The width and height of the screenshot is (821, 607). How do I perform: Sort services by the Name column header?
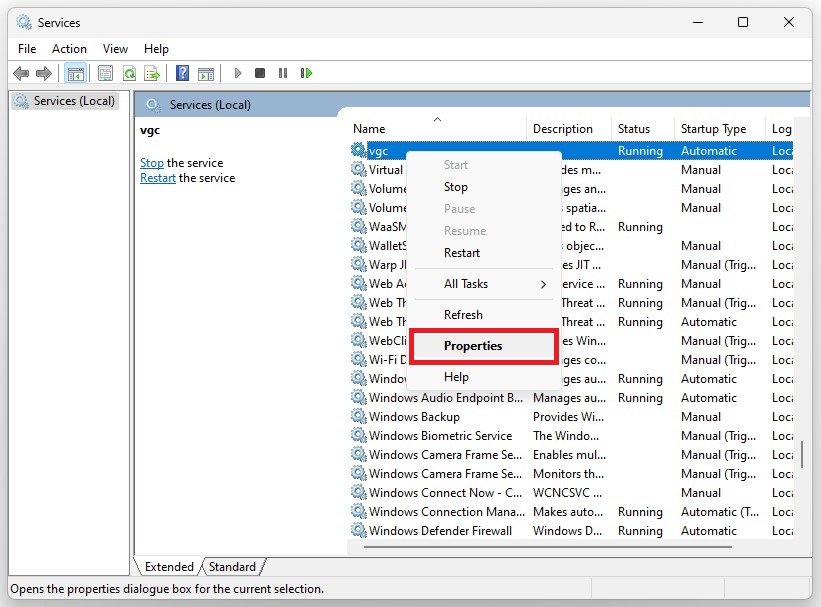(x=369, y=129)
